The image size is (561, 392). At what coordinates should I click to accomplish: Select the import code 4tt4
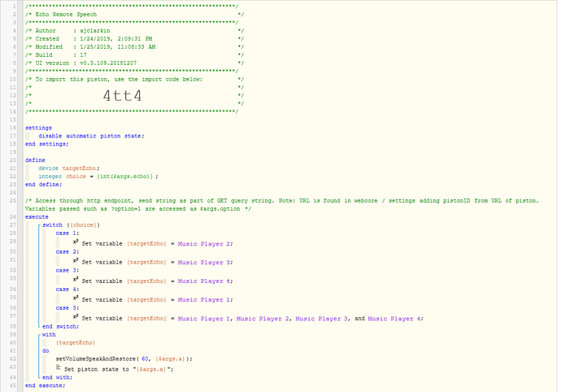122,96
